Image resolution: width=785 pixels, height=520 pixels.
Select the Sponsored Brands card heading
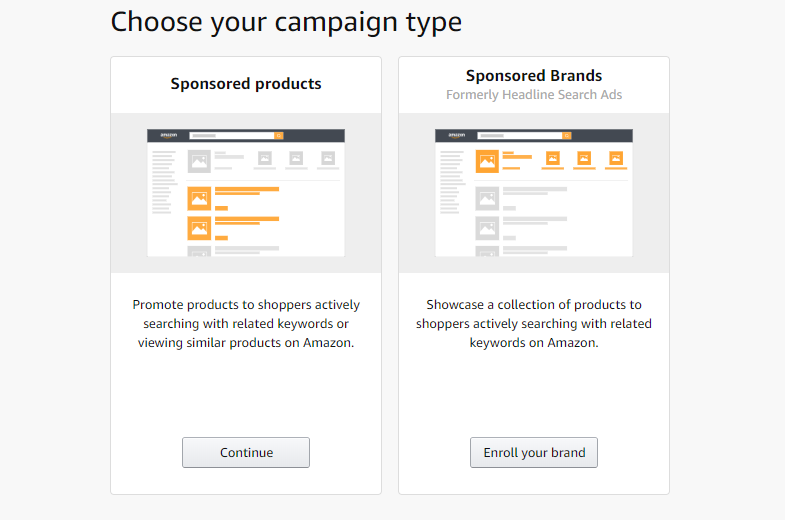534,76
